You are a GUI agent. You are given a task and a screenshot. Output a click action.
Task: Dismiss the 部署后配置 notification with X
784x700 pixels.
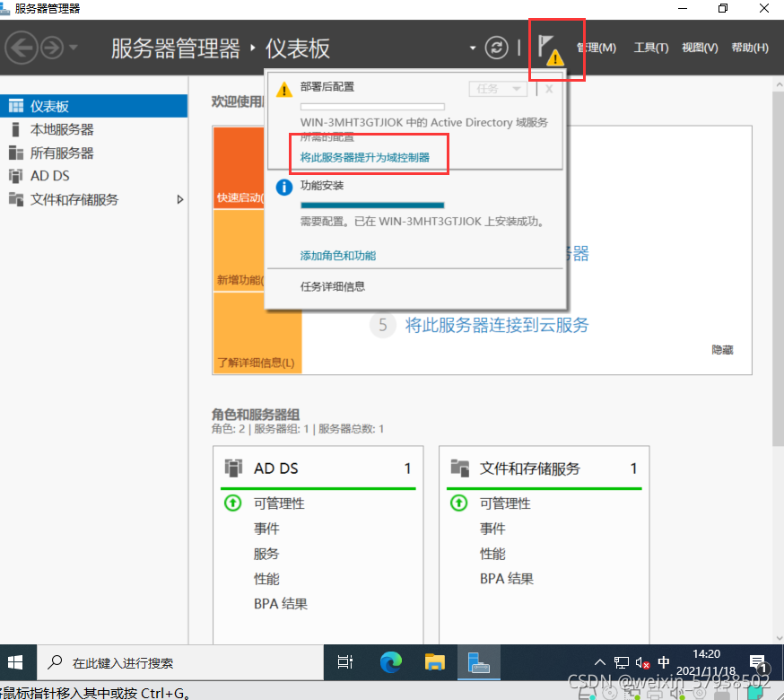pyautogui.click(x=549, y=89)
